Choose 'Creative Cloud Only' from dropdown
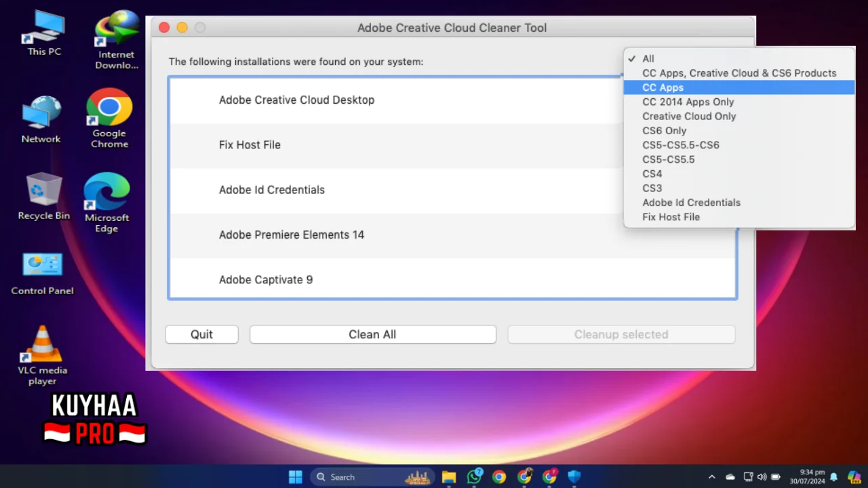This screenshot has width=868, height=488. pos(739,116)
